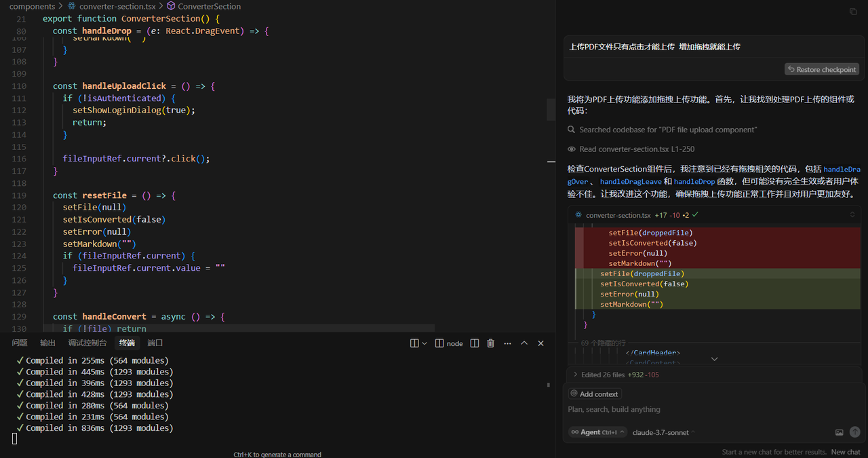Open the 调试控制台 panel tab

pos(87,343)
